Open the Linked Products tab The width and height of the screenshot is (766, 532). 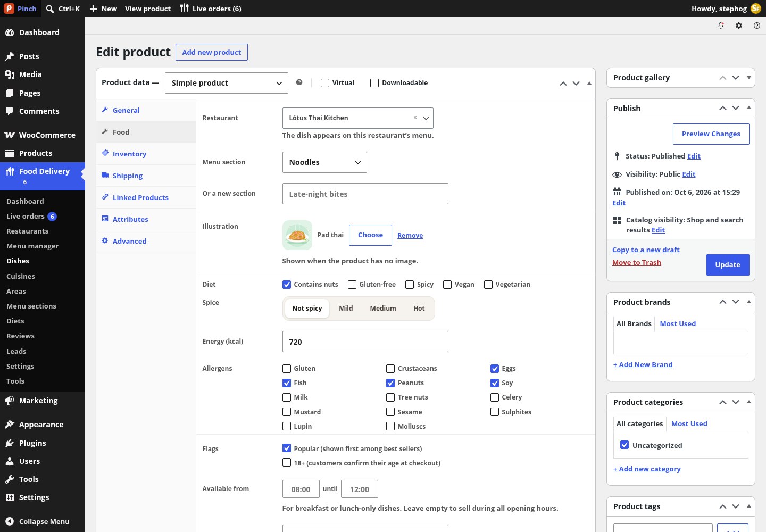click(x=146, y=197)
